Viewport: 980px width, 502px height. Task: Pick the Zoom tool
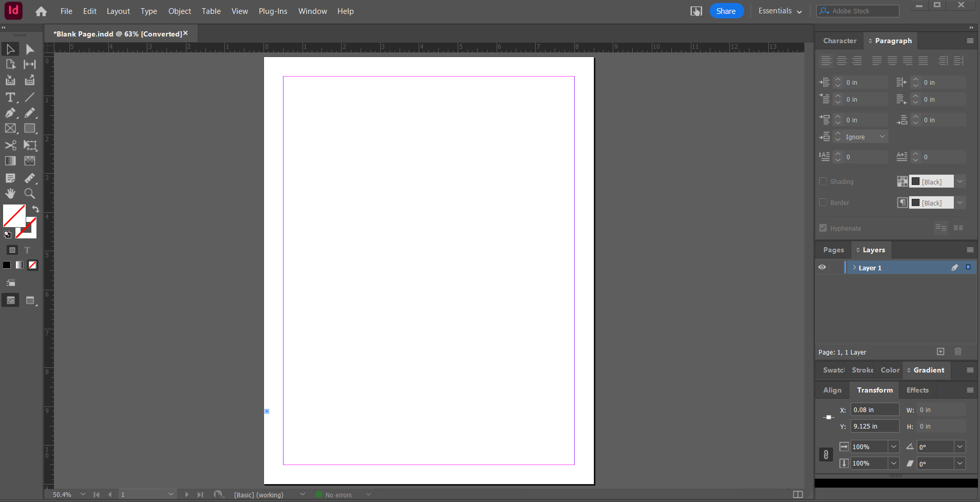click(30, 194)
